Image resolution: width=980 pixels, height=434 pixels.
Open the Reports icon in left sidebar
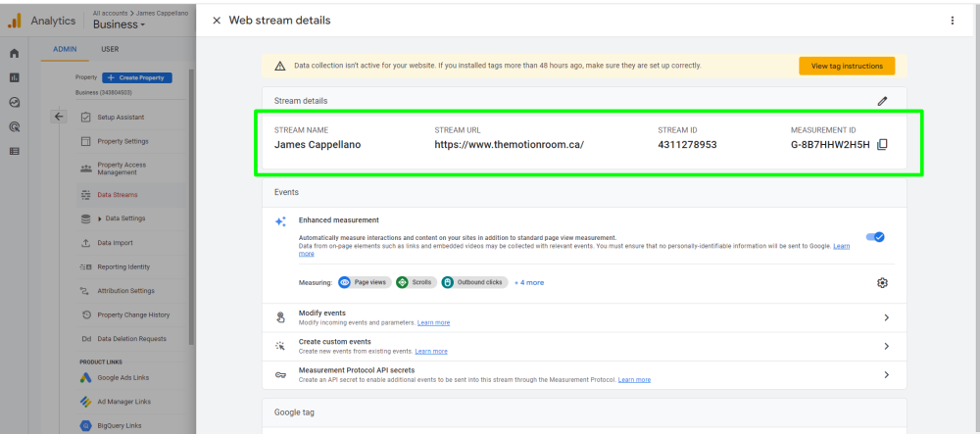coord(14,77)
